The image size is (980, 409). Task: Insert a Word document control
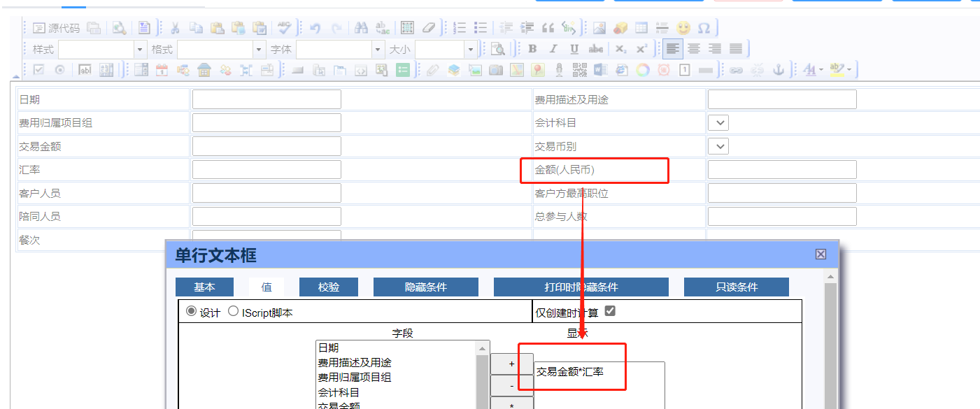[601, 70]
